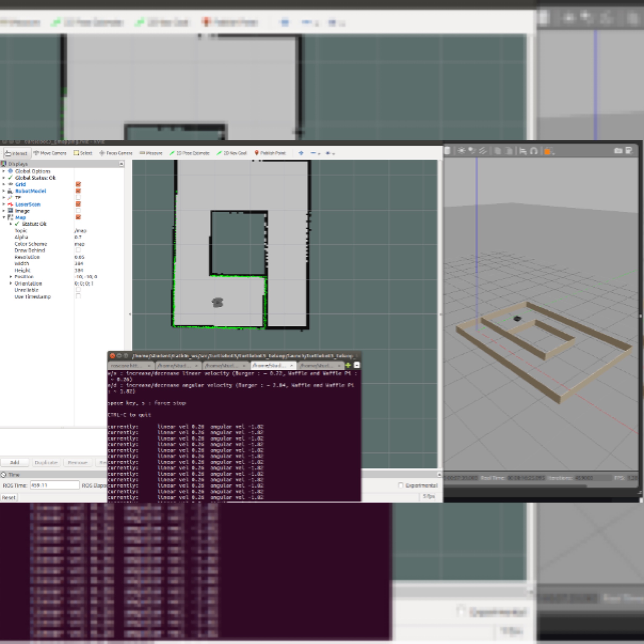Click the Gazebo align tool icon
The image size is (644, 644).
tap(523, 152)
